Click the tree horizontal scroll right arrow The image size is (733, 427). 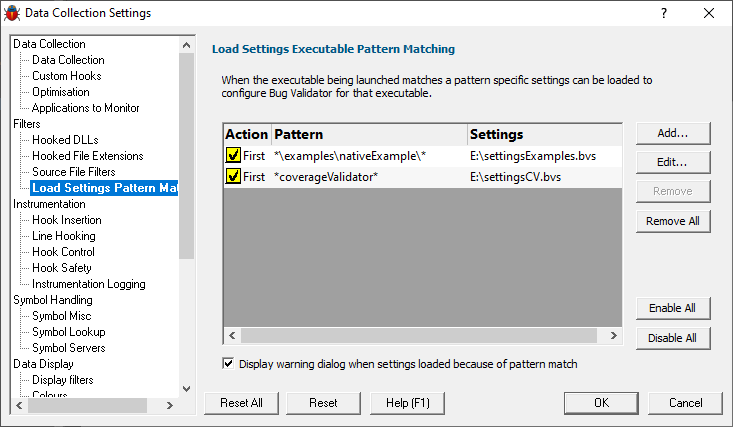(170, 405)
